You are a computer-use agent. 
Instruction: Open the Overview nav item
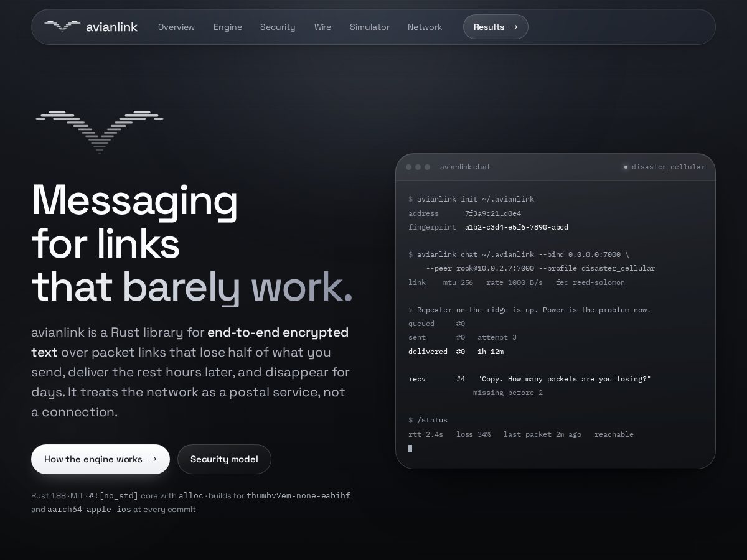coord(176,27)
